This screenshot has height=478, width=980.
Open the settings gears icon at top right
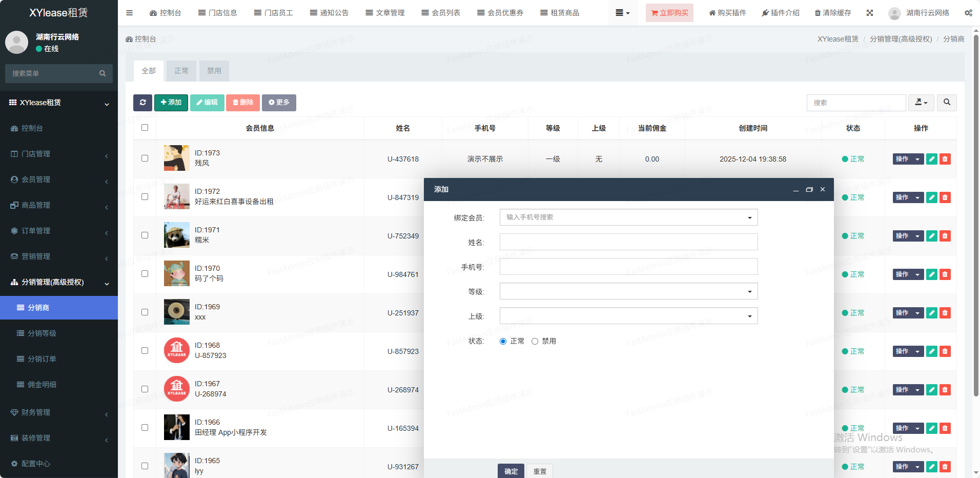(968, 13)
